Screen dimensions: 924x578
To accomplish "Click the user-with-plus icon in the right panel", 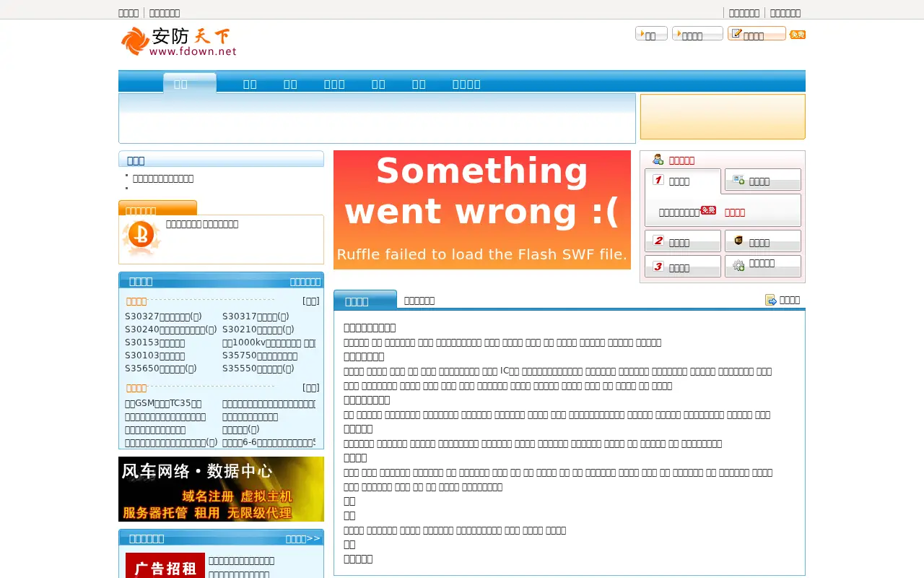I will 658,160.
